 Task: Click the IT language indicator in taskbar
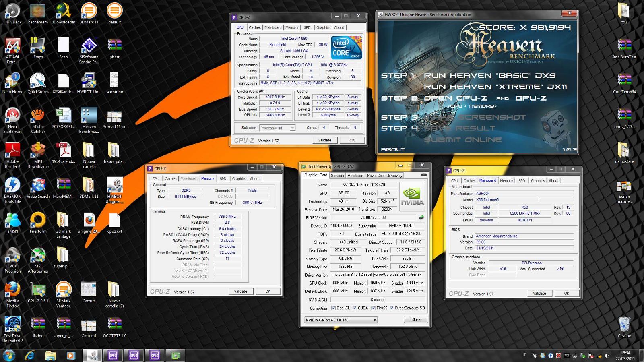click(x=524, y=355)
